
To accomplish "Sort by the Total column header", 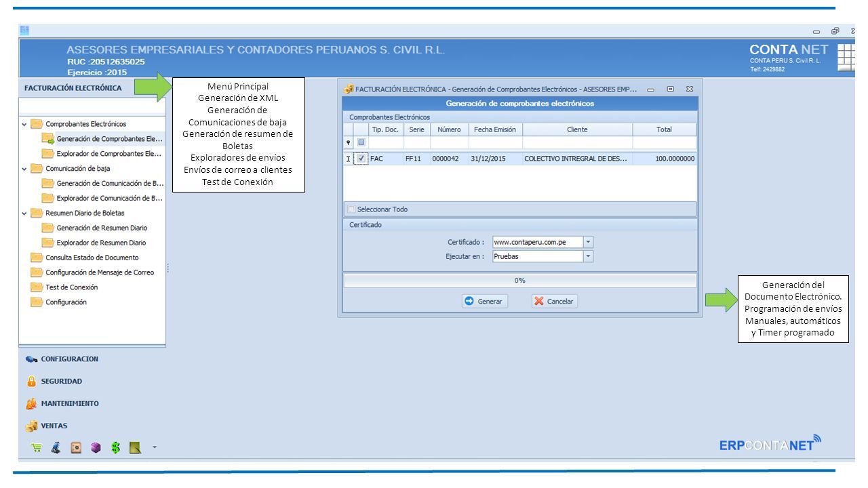I will (x=665, y=129).
